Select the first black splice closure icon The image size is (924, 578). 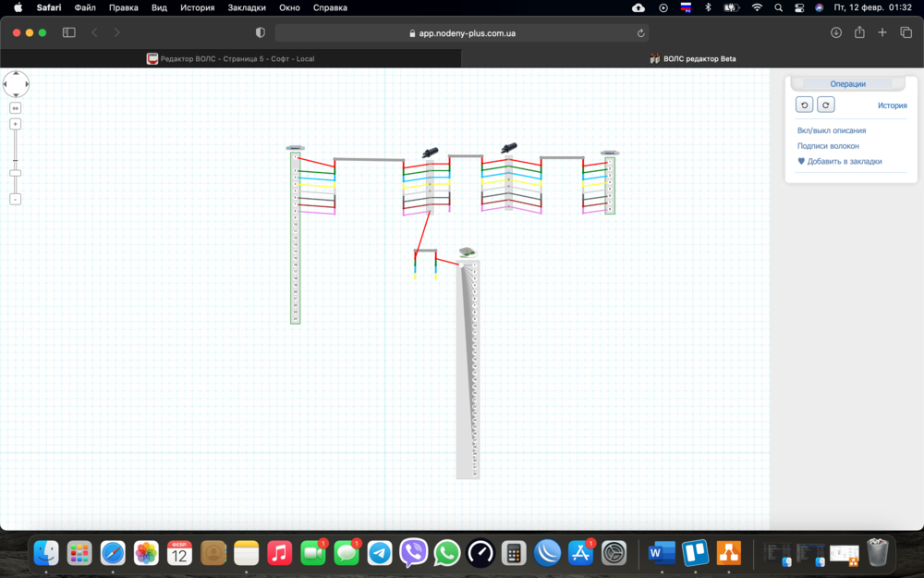[x=430, y=152]
